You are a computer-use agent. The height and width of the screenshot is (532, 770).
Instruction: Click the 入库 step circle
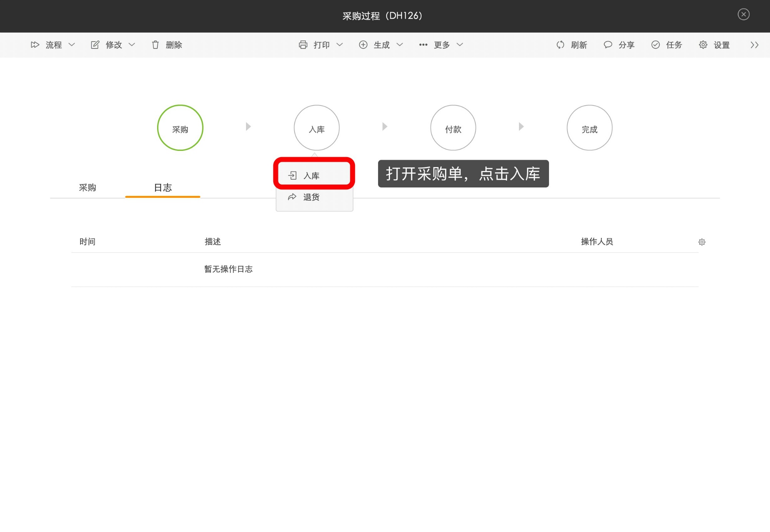click(x=316, y=128)
